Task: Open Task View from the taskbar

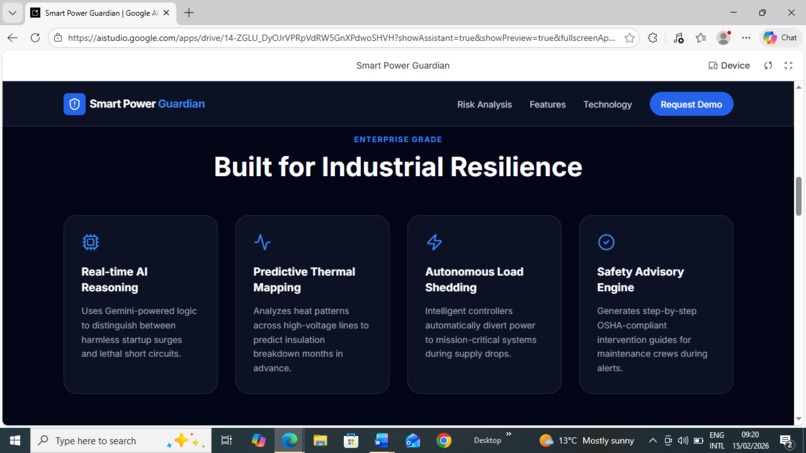Action: [226, 441]
